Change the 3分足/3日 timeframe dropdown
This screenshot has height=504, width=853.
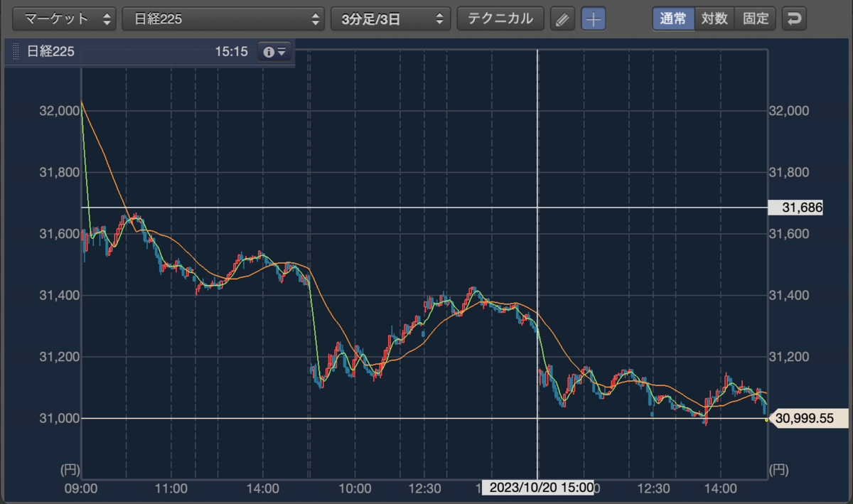[391, 19]
